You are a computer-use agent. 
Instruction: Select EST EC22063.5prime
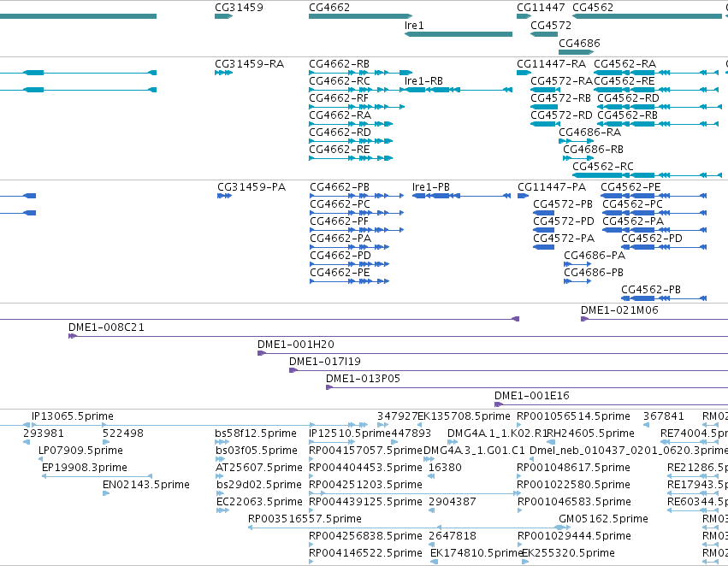pos(259,503)
